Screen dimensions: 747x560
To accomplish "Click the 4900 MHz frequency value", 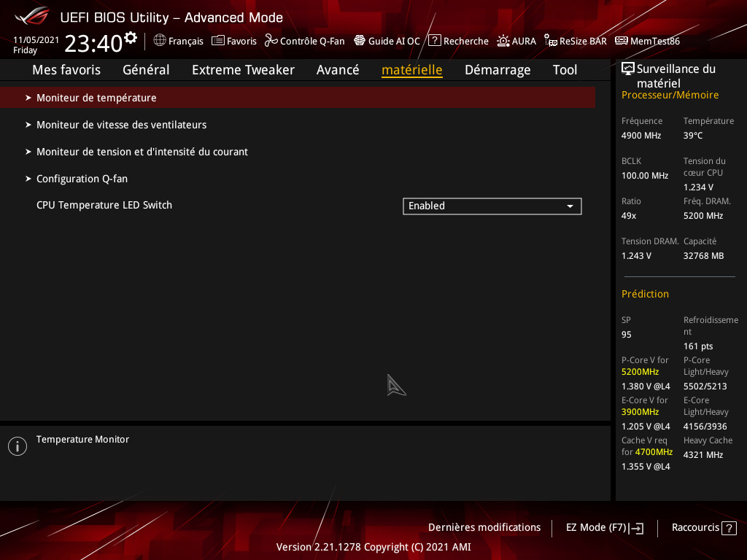I will (x=641, y=136).
